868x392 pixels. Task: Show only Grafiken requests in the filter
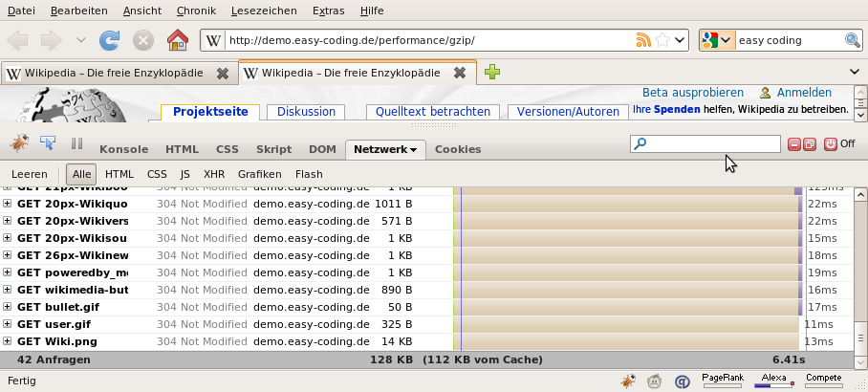tap(259, 175)
